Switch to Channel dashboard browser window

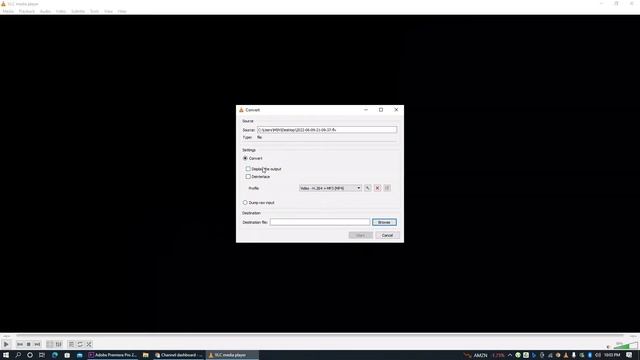(179, 355)
